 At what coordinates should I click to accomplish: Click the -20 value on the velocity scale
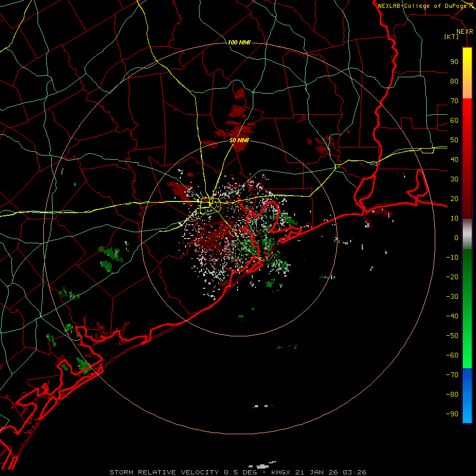pyautogui.click(x=452, y=277)
